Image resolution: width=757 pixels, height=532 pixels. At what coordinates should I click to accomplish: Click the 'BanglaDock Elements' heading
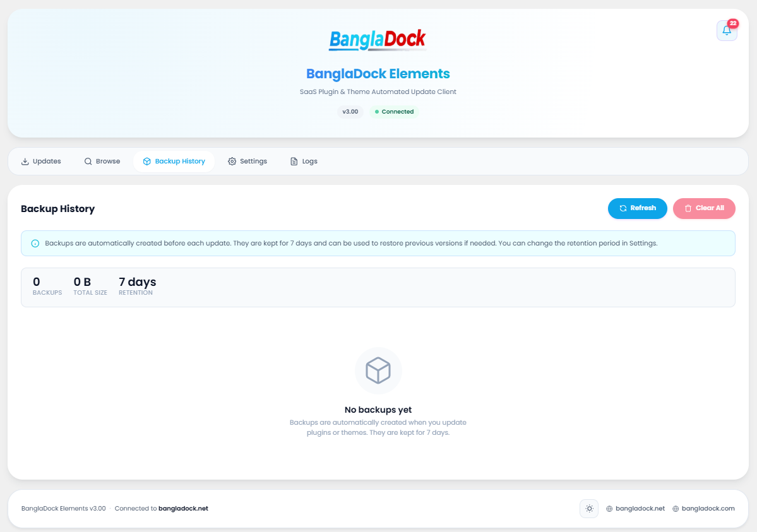[378, 73]
